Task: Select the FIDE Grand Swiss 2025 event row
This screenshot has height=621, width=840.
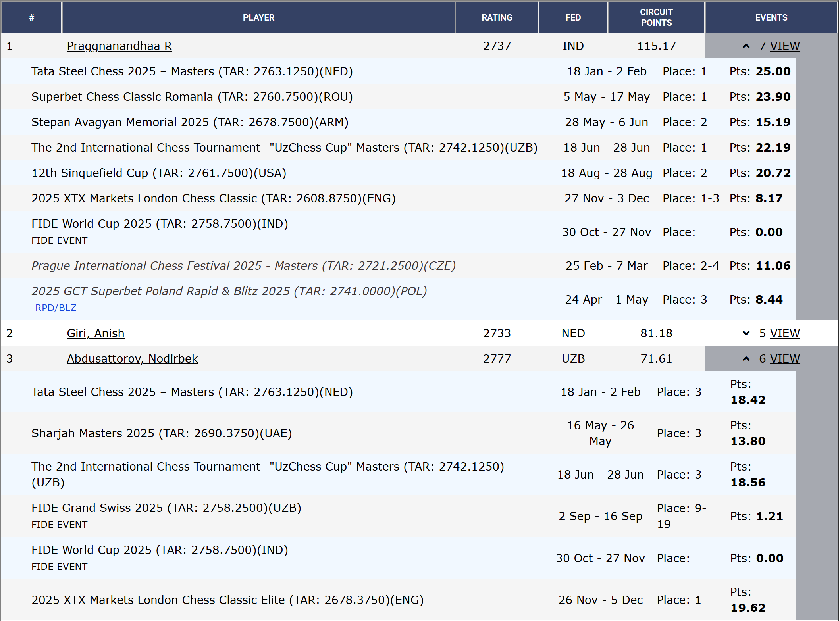Action: (399, 516)
